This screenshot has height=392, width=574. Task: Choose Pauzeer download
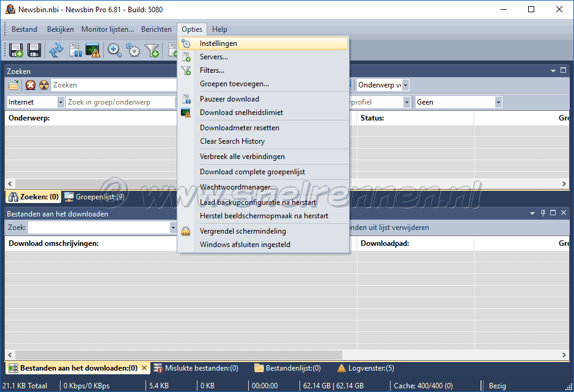pos(263,99)
